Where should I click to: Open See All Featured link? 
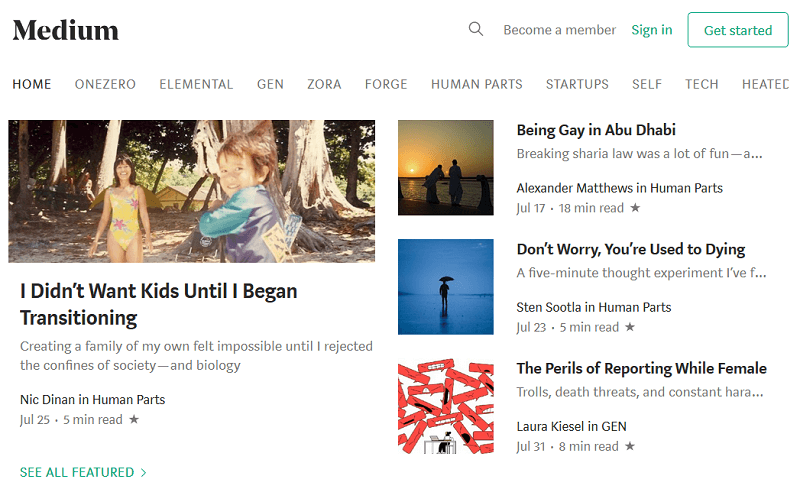(x=77, y=473)
